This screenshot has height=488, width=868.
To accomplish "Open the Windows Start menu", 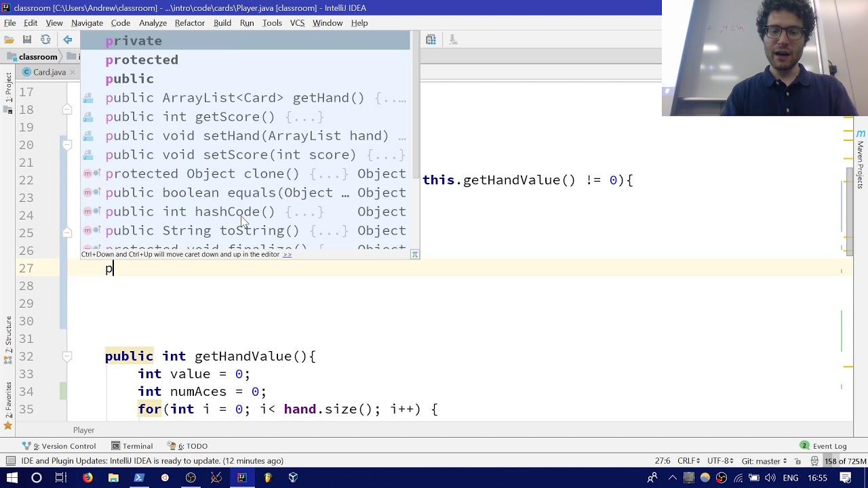I will pos(12,478).
